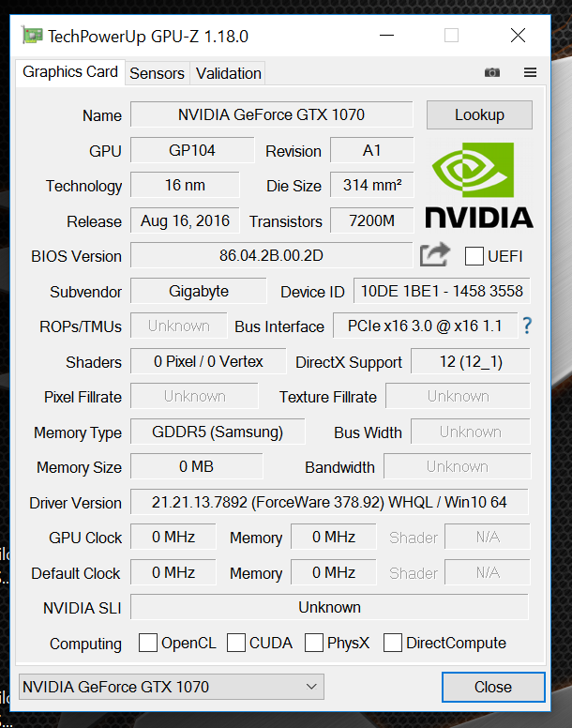572x728 pixels.
Task: Click the Lookup button
Action: [x=479, y=114]
